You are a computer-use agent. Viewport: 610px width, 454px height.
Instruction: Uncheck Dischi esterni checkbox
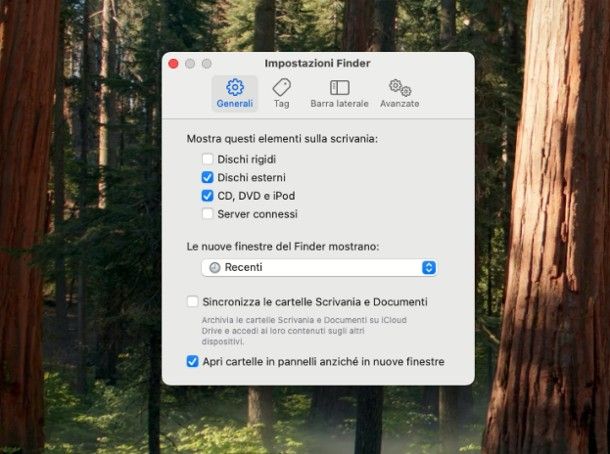coord(207,177)
